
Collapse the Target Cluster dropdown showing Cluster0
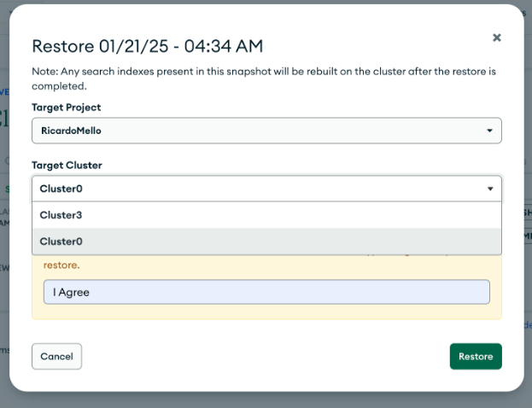tap(256, 189)
